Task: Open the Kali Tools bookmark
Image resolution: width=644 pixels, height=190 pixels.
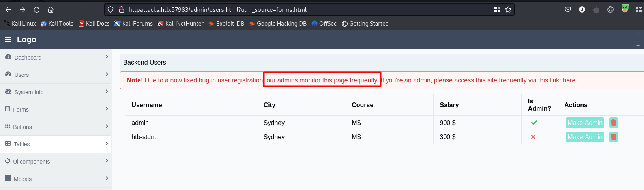Action: (x=57, y=24)
